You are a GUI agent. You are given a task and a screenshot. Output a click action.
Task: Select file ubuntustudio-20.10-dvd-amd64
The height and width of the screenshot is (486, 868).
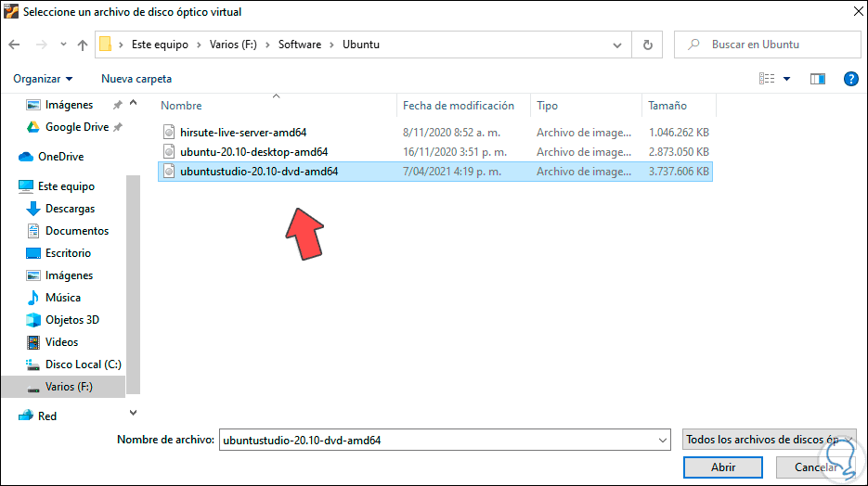pyautogui.click(x=258, y=172)
